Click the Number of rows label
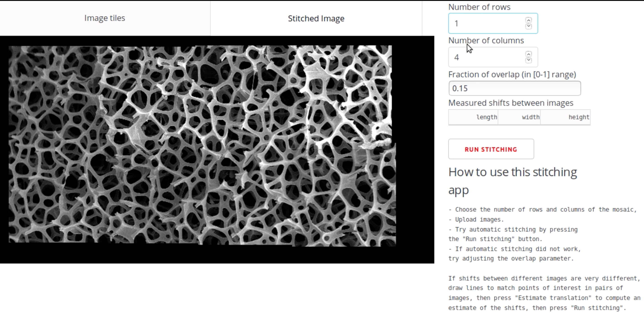Screen dimensions: 644x318 point(479,7)
